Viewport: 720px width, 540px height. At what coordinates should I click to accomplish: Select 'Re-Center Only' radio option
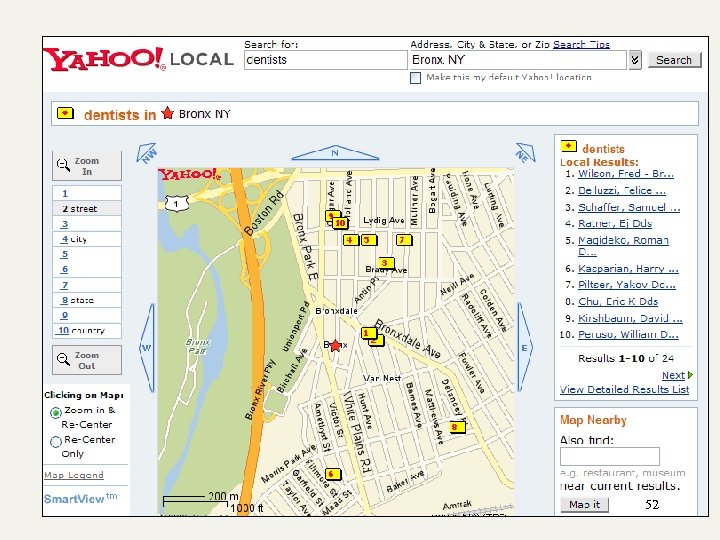pos(56,442)
